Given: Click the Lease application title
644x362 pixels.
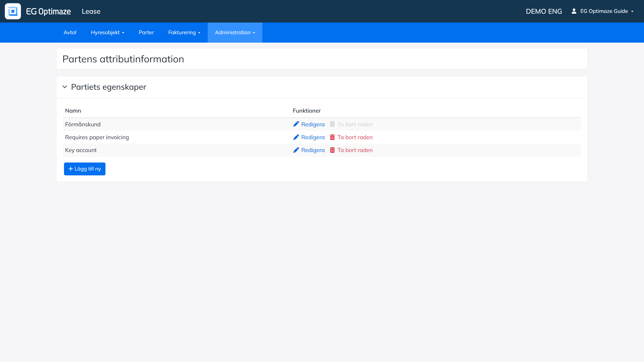Looking at the screenshot, I should click(91, 11).
